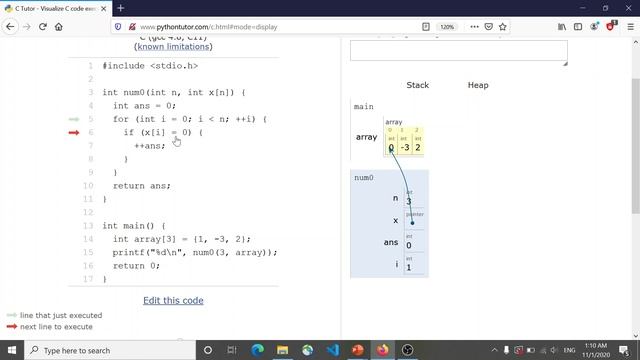Click the Stack column header
The height and width of the screenshot is (360, 640).
click(418, 85)
